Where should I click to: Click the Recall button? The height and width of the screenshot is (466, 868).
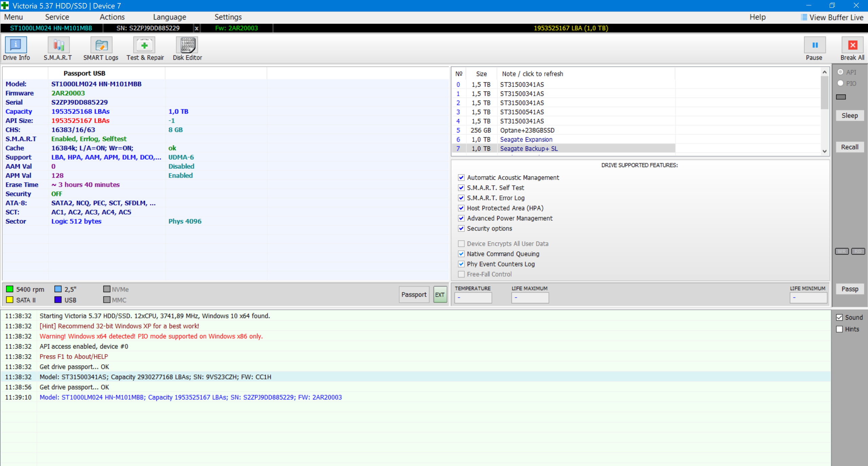tap(849, 147)
